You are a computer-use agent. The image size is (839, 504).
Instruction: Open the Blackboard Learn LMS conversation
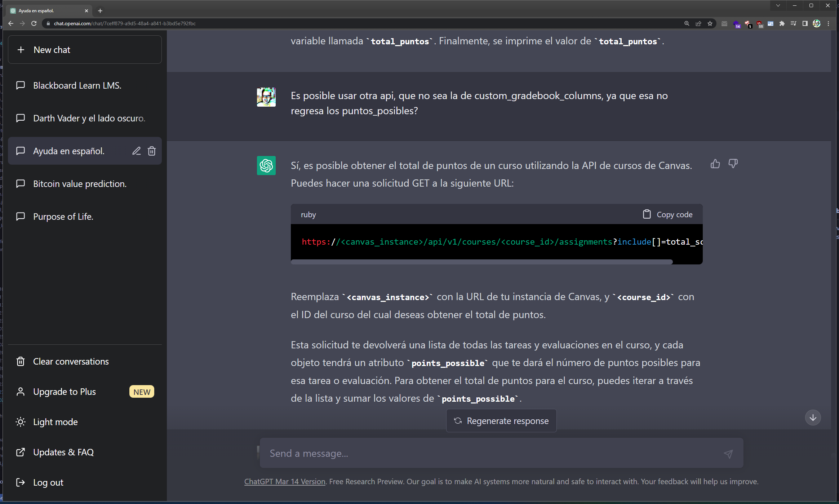point(77,85)
